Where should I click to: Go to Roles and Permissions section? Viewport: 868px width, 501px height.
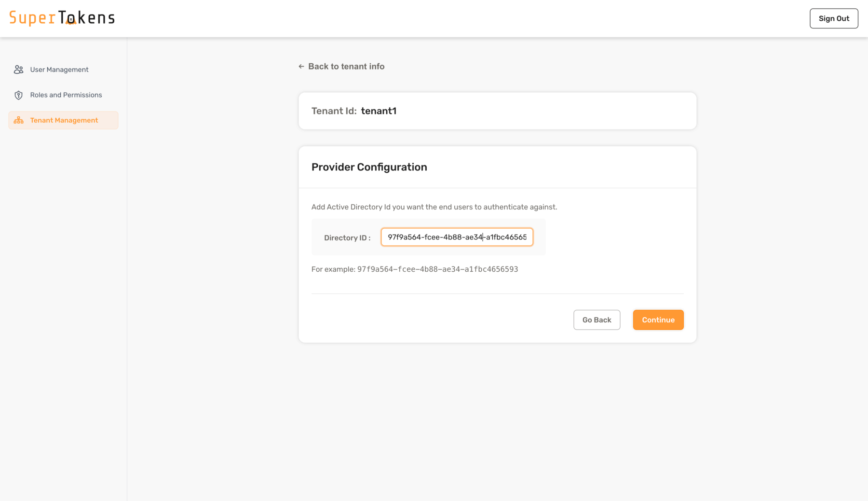pyautogui.click(x=66, y=95)
